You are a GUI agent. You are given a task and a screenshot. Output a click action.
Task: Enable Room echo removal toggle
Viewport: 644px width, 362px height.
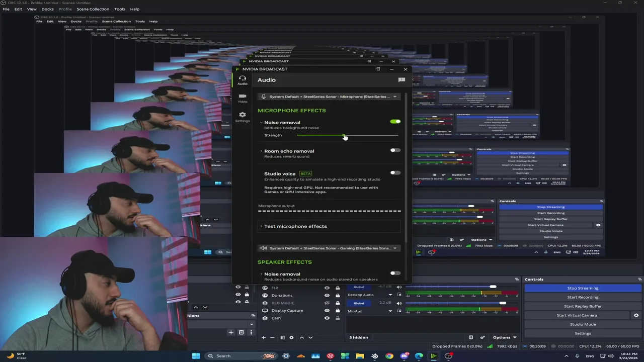395,150
